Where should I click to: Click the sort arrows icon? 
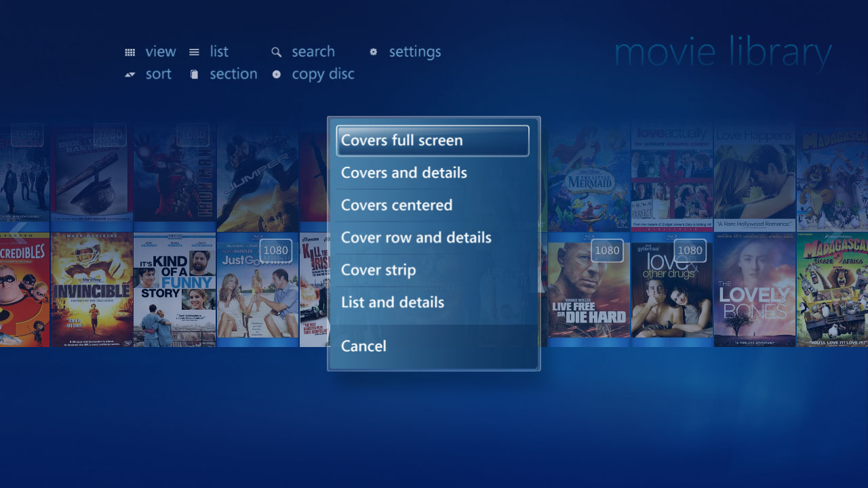[130, 75]
